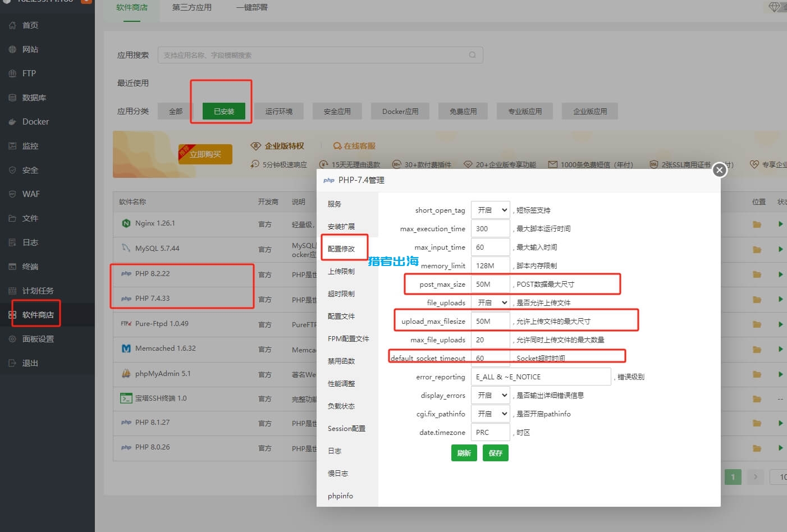Click the MySQL 5.7.44 icon
787x532 pixels.
coord(126,248)
